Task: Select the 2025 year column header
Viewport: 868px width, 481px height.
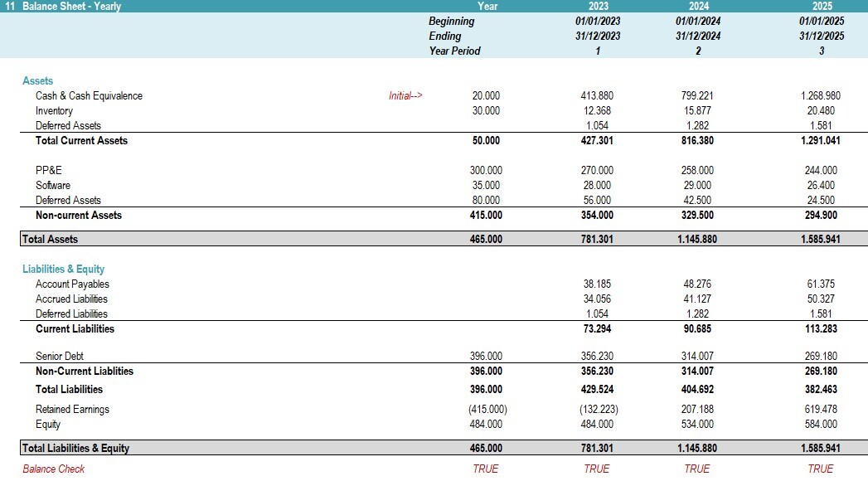Action: (822, 6)
